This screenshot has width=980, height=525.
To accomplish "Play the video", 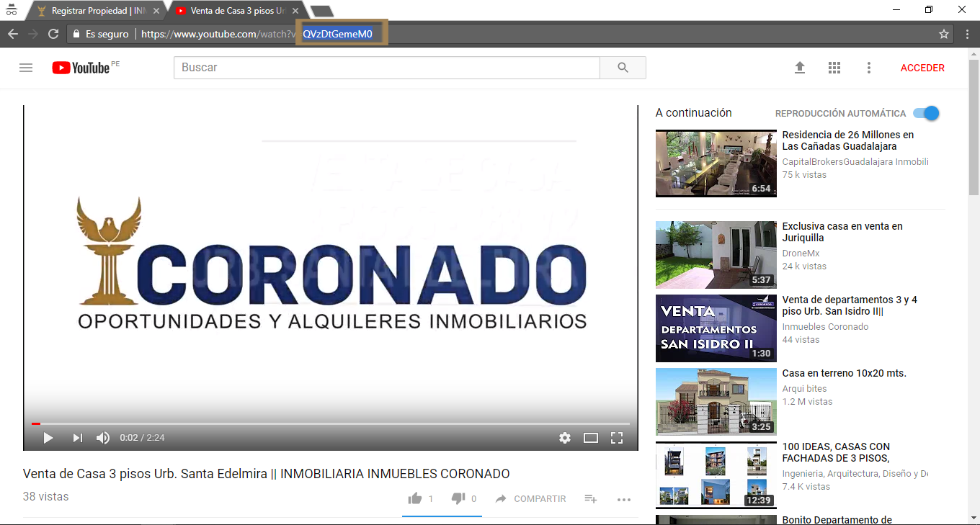I will [48, 438].
